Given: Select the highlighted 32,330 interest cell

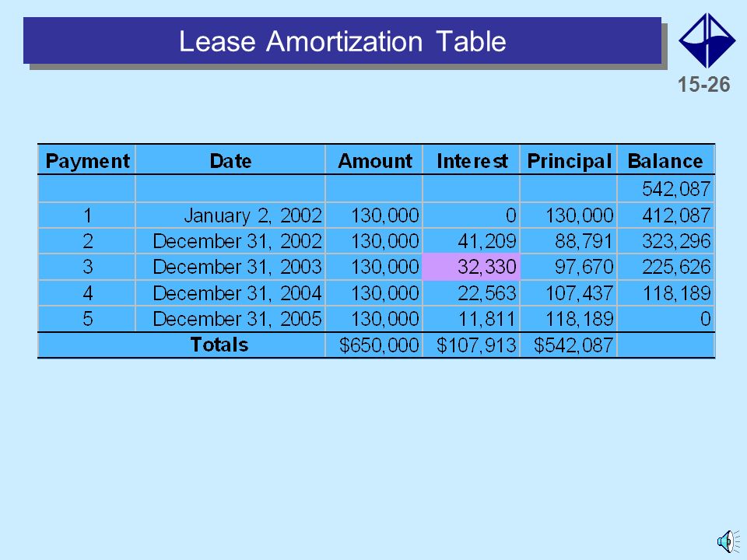Looking at the screenshot, I should coord(471,267).
